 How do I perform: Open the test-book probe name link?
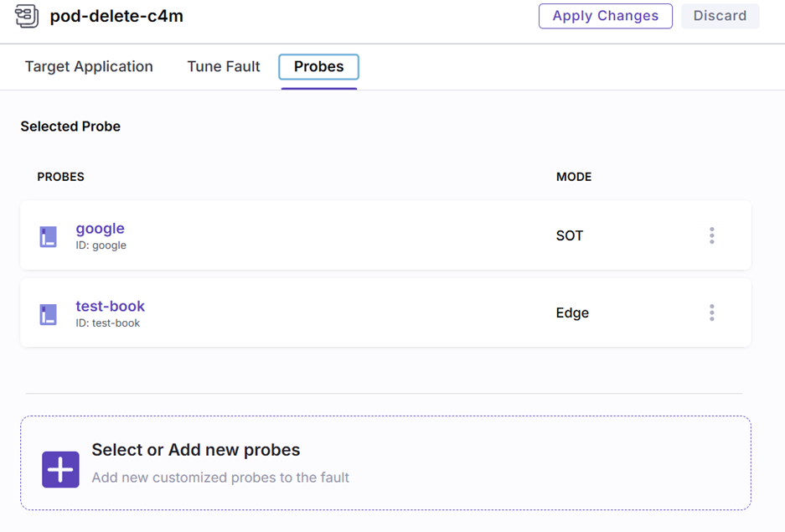click(110, 306)
